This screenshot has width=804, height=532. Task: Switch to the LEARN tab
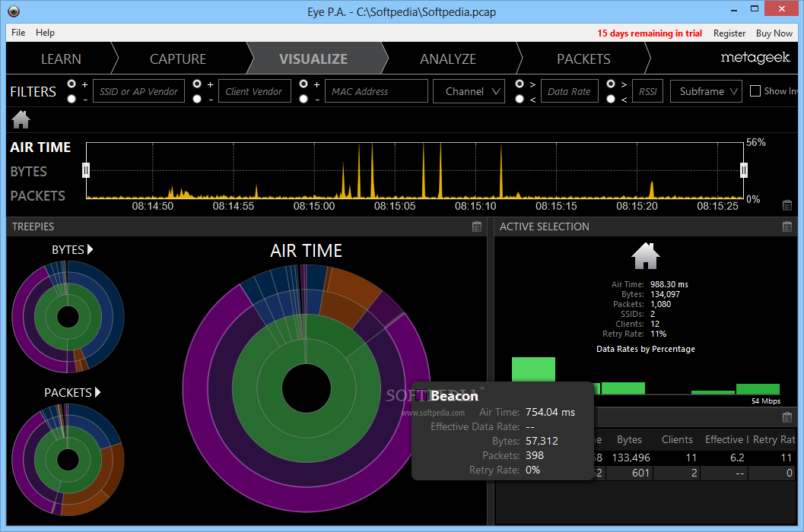[x=61, y=59]
